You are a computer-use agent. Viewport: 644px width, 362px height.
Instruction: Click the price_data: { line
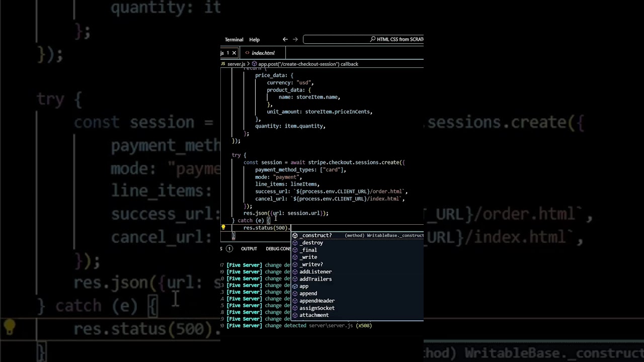(274, 75)
